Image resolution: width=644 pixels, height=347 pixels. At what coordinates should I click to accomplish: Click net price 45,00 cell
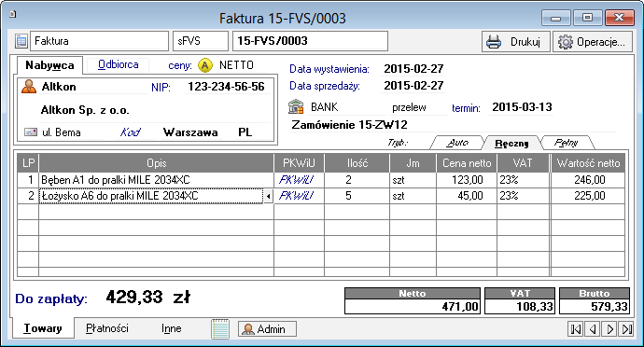467,196
